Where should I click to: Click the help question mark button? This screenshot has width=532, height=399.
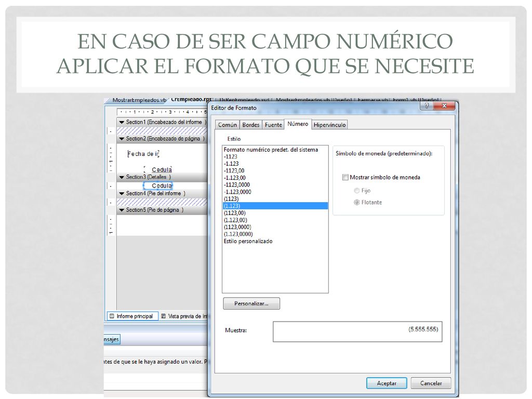pyautogui.click(x=427, y=106)
